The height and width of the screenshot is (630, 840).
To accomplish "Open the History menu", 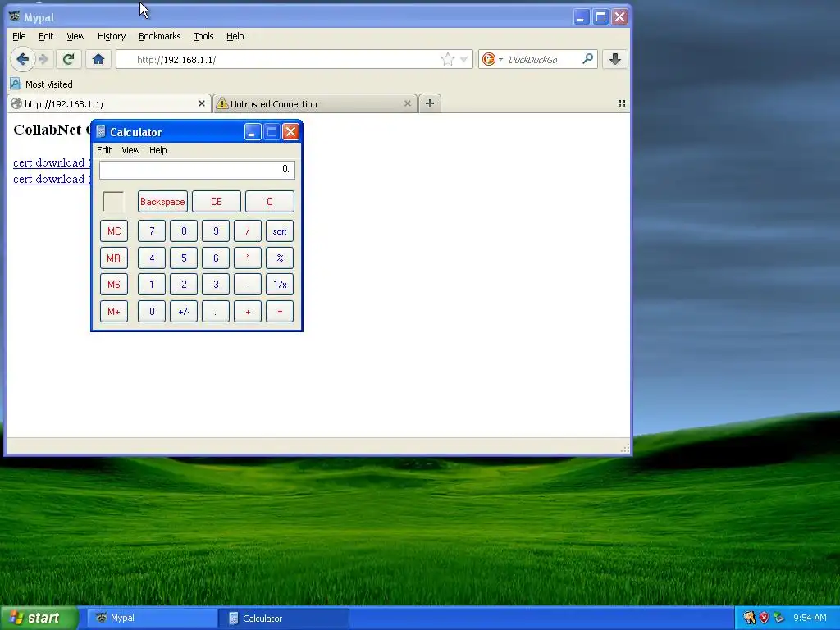I will click(x=112, y=36).
